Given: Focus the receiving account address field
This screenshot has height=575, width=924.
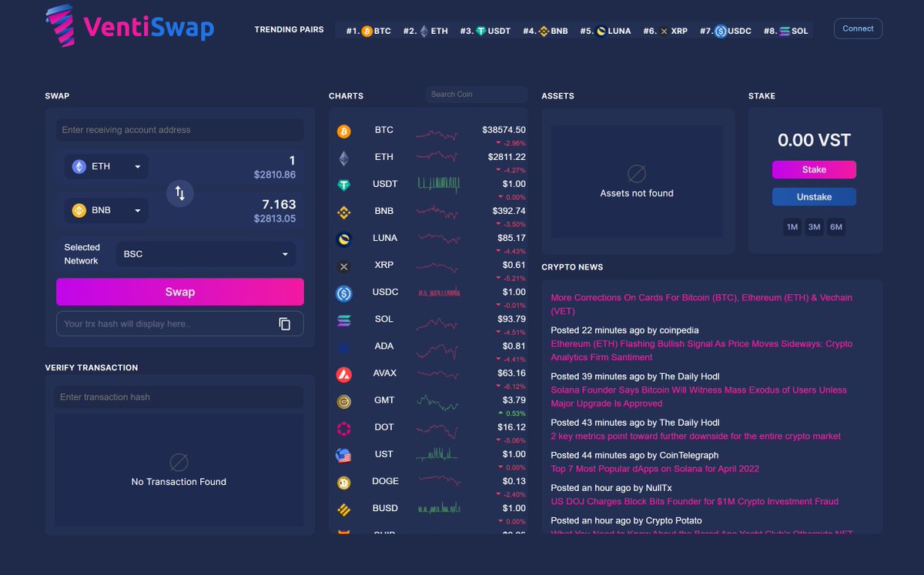Looking at the screenshot, I should pyautogui.click(x=179, y=130).
